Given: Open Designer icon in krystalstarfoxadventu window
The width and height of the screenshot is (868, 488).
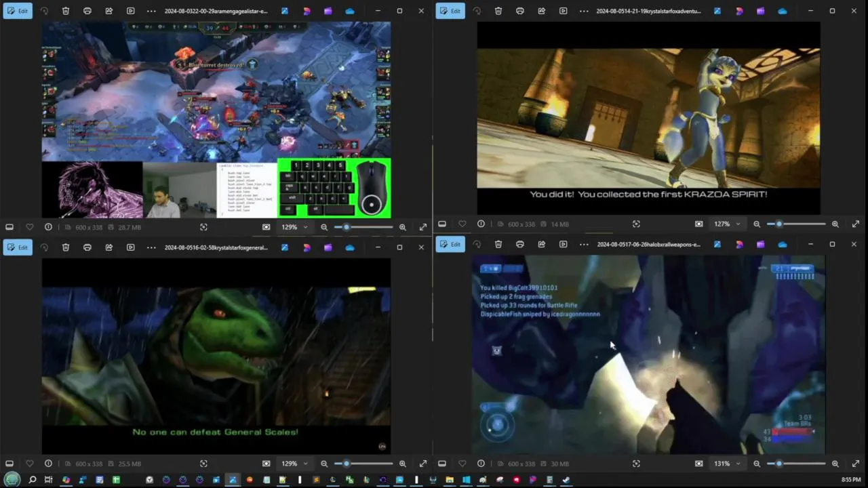Looking at the screenshot, I should point(739,11).
